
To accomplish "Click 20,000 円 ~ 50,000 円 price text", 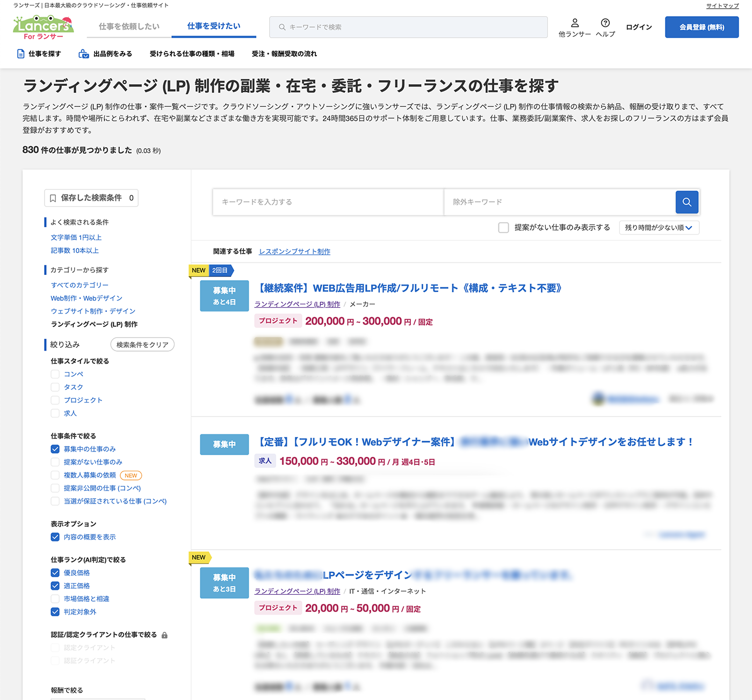I will (x=363, y=609).
